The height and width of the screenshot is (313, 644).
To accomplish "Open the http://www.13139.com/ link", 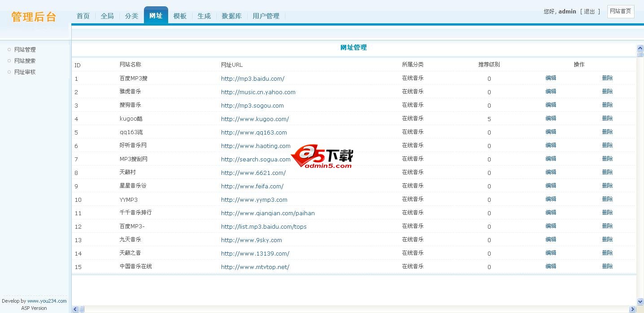I will pos(255,253).
